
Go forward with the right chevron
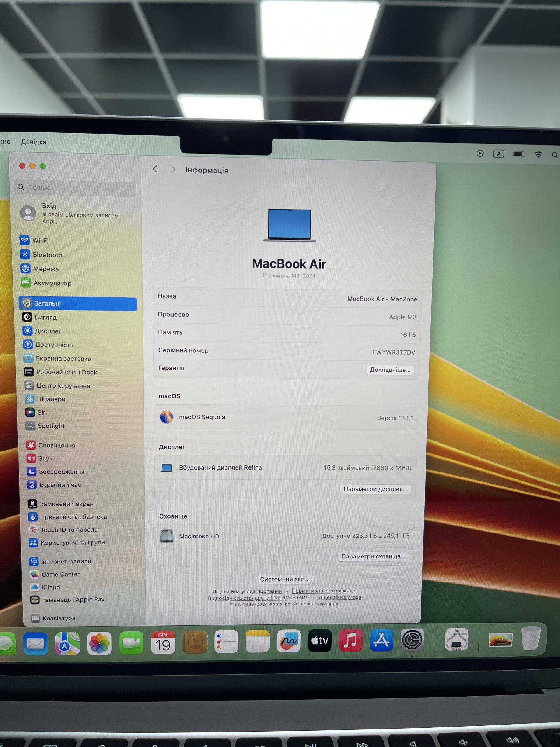coord(173,169)
